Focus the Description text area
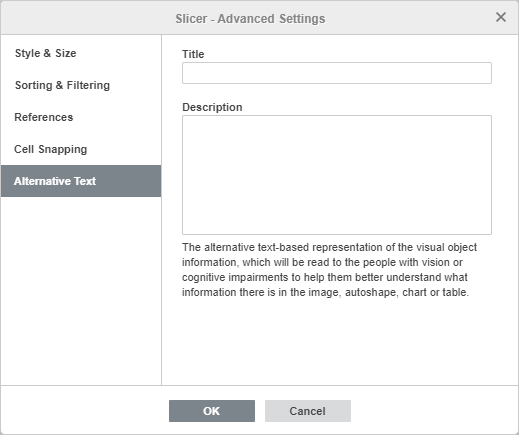This screenshot has height=435, width=519. click(337, 175)
